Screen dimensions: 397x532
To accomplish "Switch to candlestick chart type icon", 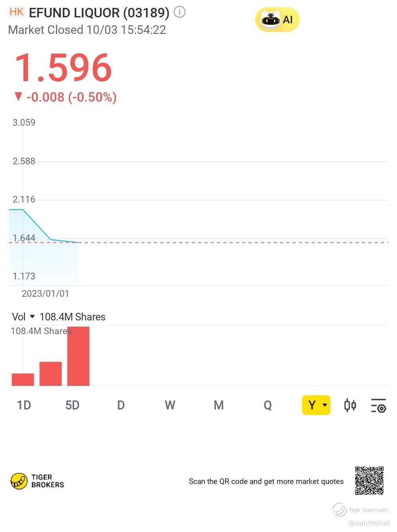I will [350, 405].
